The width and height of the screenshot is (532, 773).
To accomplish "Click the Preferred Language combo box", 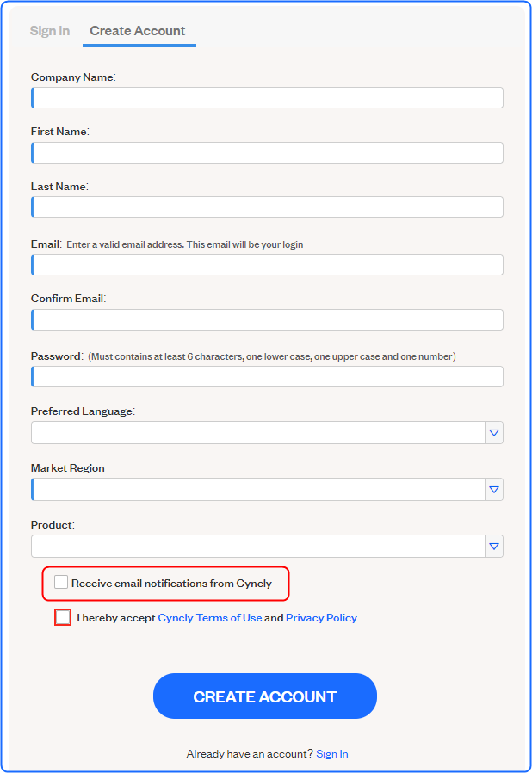I will (x=257, y=433).
